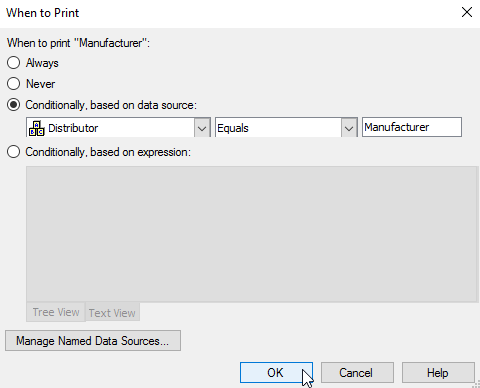Viewport: 480px width, 388px height.
Task: Expand the Distributor dropdown arrow
Action: point(202,128)
